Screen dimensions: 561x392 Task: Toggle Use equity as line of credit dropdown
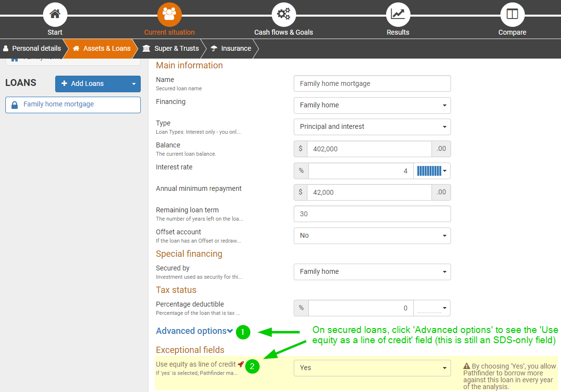372,368
